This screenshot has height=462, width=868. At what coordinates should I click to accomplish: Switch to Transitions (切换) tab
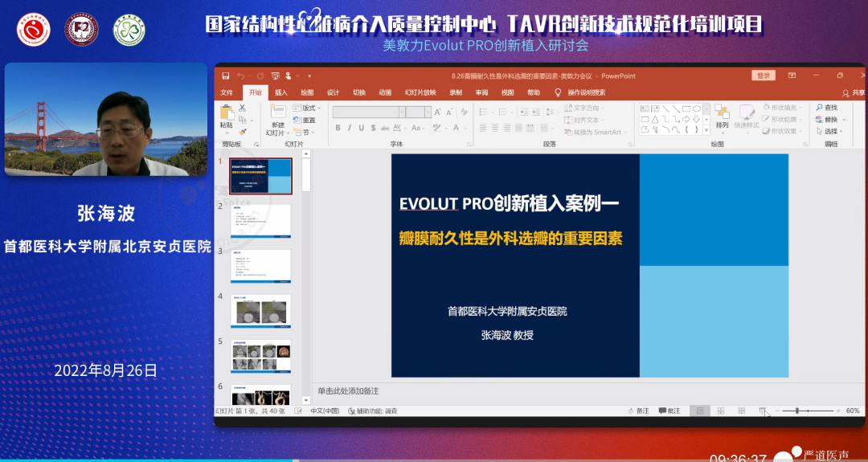click(358, 92)
